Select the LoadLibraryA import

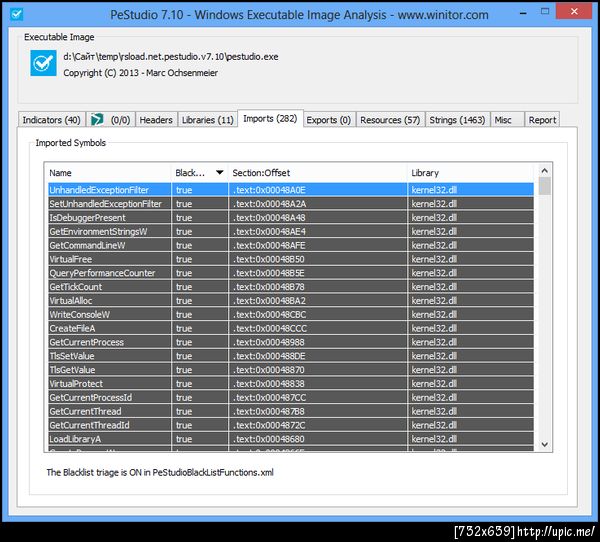291,439
